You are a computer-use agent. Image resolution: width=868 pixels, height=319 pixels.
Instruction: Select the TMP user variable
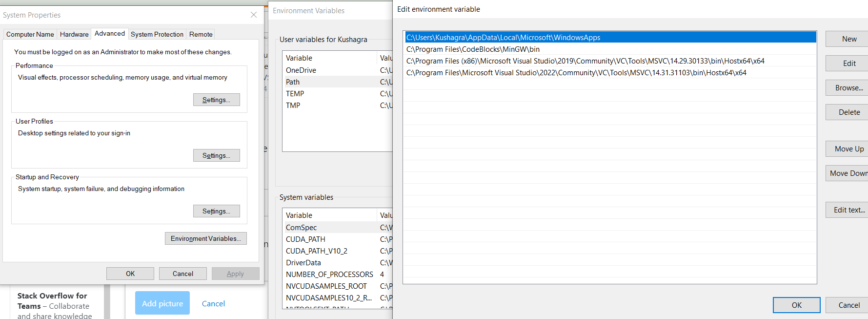[x=338, y=106]
